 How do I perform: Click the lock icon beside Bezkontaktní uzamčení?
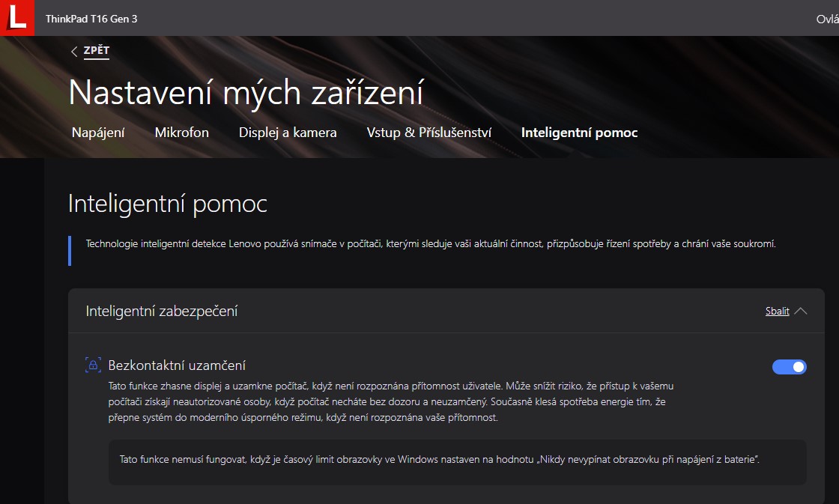[93, 365]
